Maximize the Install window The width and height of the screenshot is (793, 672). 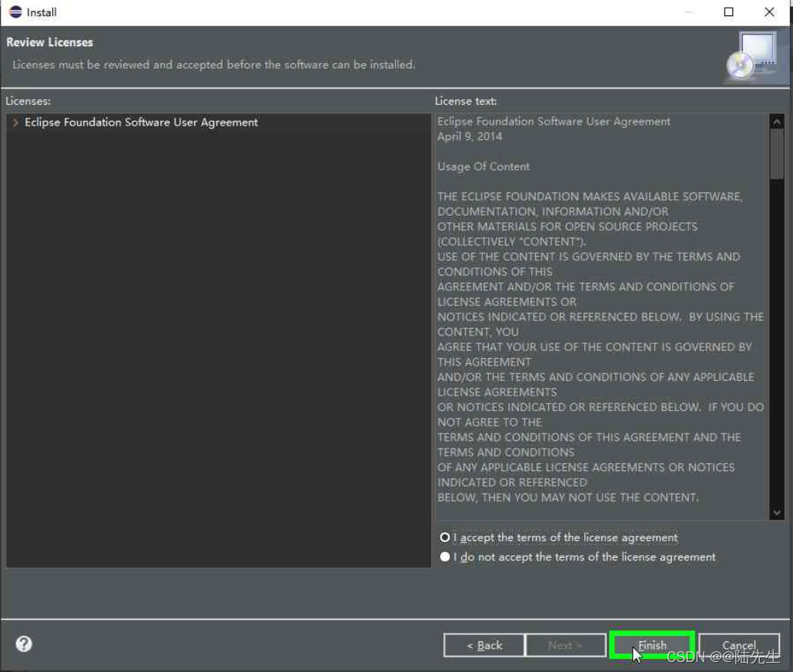(x=728, y=12)
